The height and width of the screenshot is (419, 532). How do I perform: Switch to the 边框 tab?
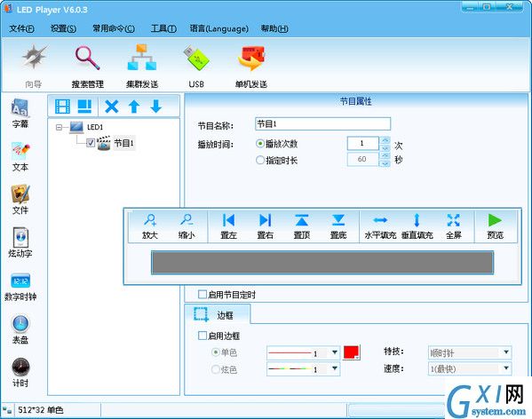218,315
